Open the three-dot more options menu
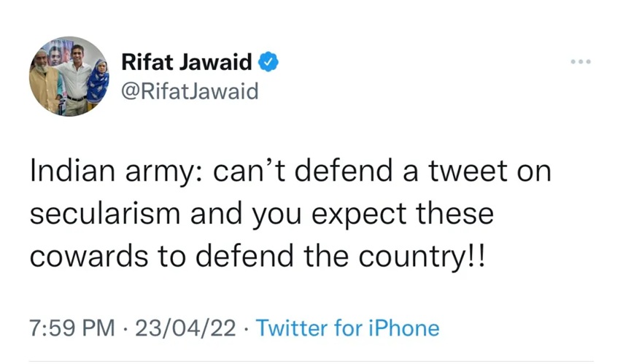 coord(581,62)
